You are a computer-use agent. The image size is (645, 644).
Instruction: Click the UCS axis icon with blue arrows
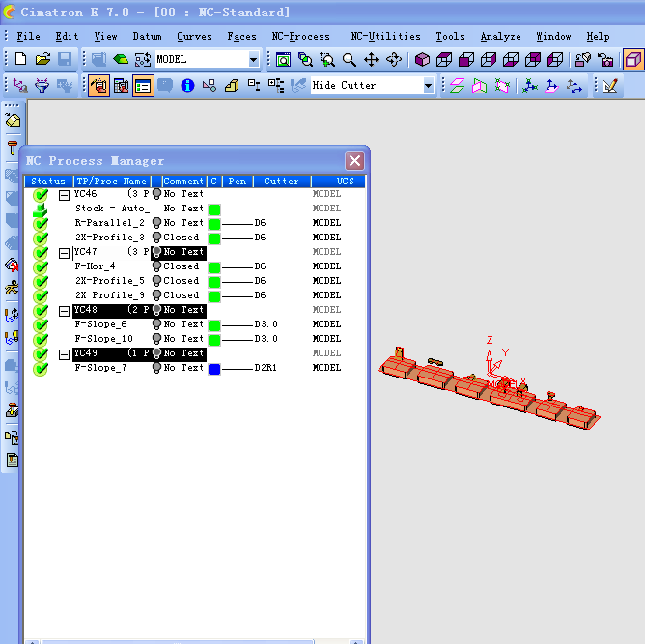(575, 86)
